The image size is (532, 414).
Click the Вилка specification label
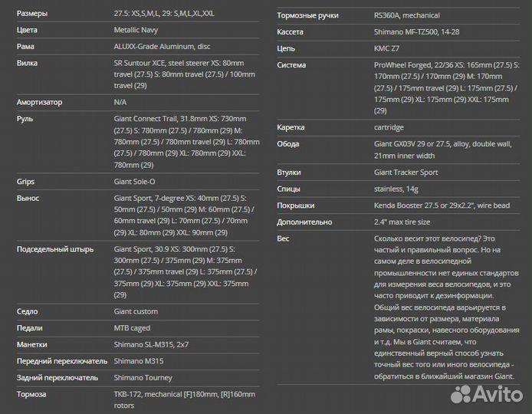tap(27, 64)
